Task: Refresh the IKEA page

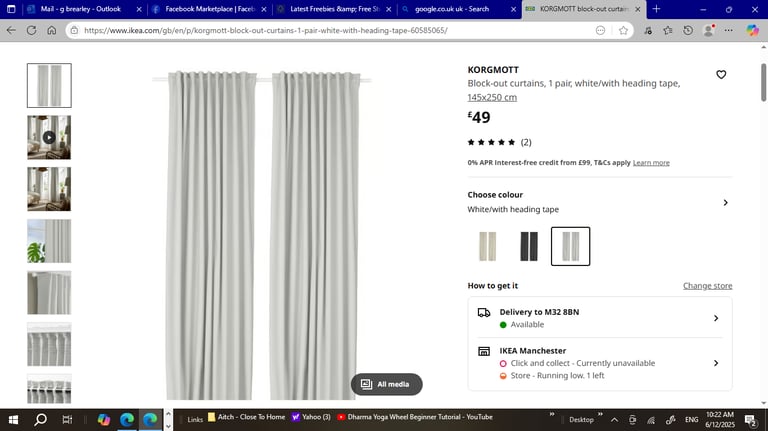Action: (31, 30)
